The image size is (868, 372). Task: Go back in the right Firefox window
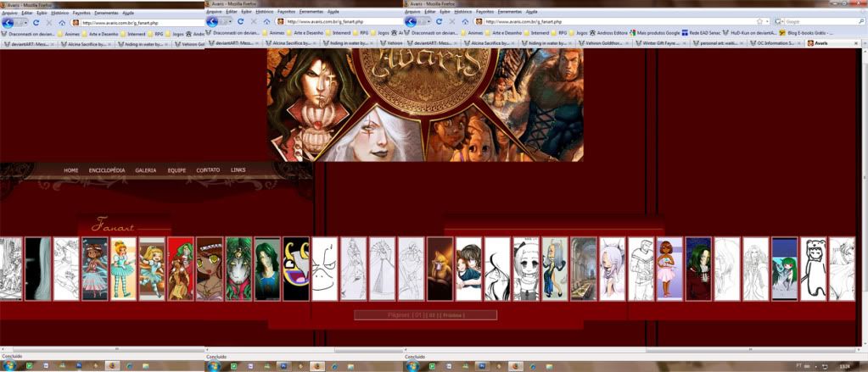(x=410, y=22)
